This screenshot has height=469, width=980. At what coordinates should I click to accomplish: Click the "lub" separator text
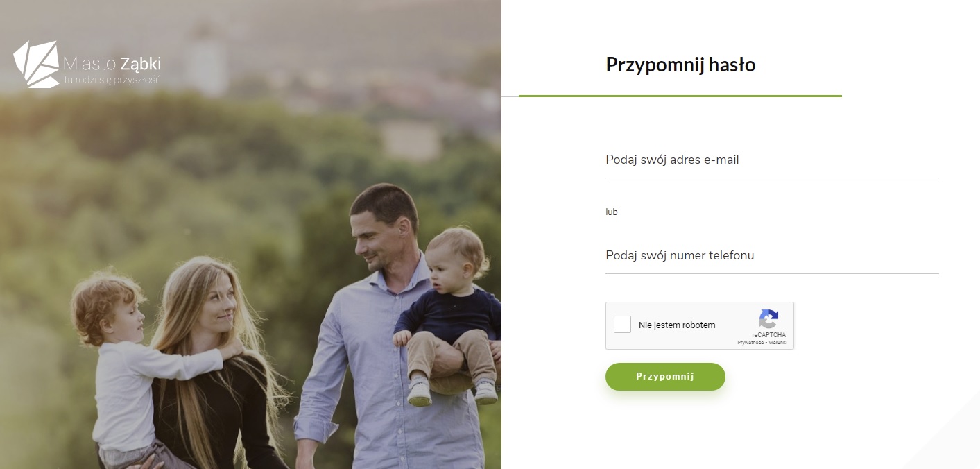coord(612,212)
